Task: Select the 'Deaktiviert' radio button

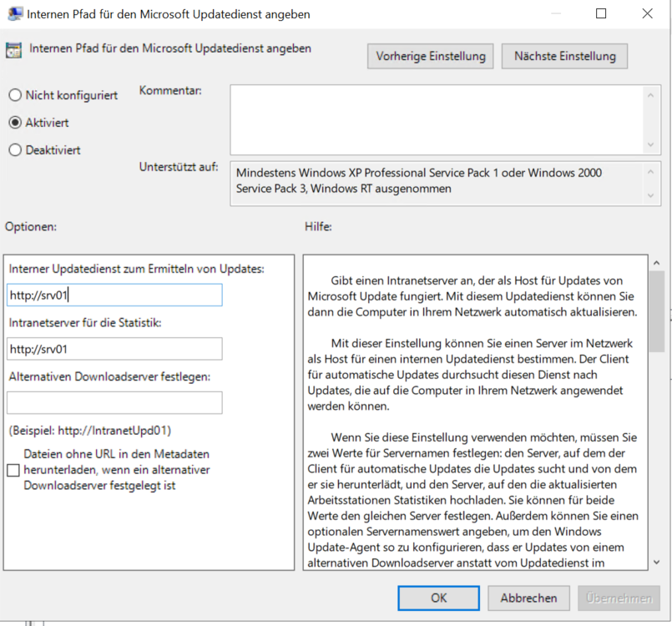Action: pos(15,150)
